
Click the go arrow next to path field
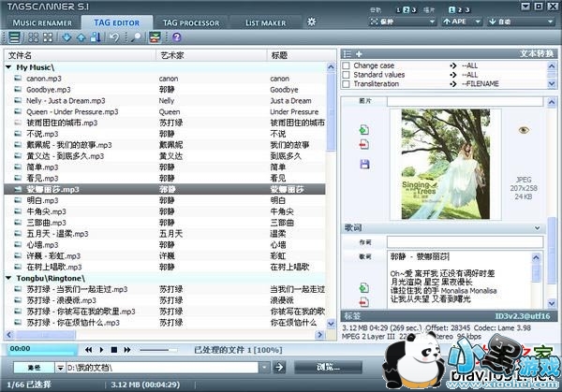pyautogui.click(x=279, y=367)
